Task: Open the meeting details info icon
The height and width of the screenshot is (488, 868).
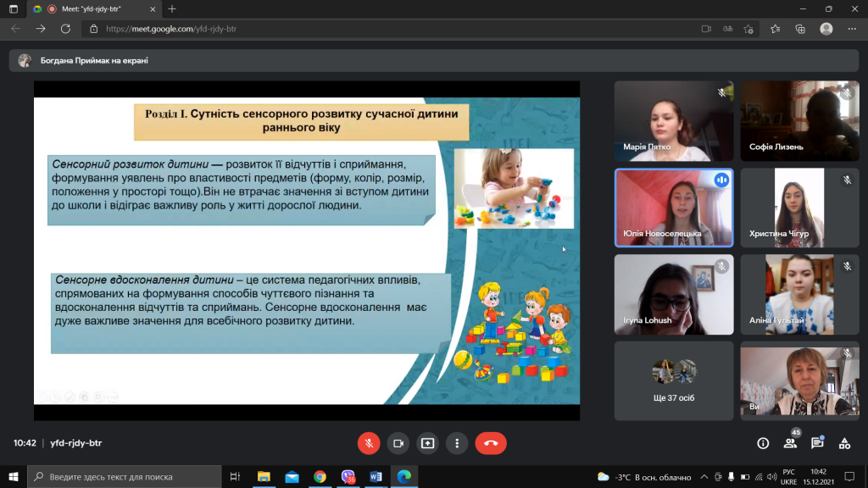Action: 763,443
